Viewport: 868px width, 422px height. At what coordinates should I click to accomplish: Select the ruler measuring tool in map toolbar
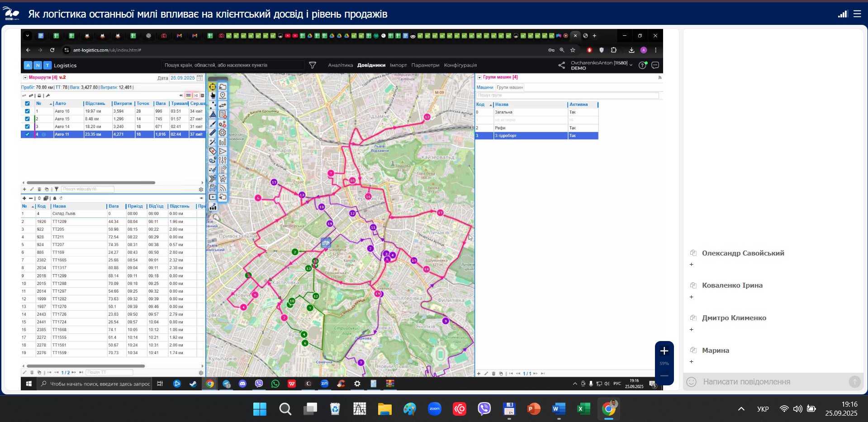[x=213, y=133]
